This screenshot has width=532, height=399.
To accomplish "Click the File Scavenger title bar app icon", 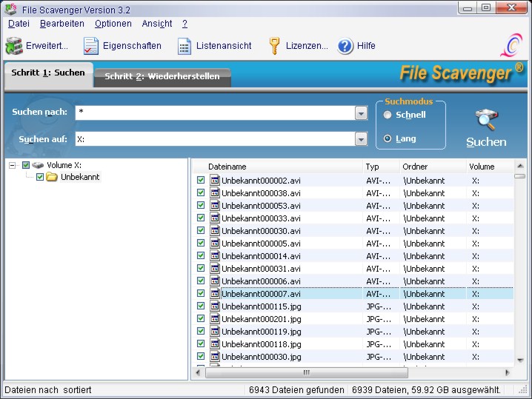I will tap(10, 9).
